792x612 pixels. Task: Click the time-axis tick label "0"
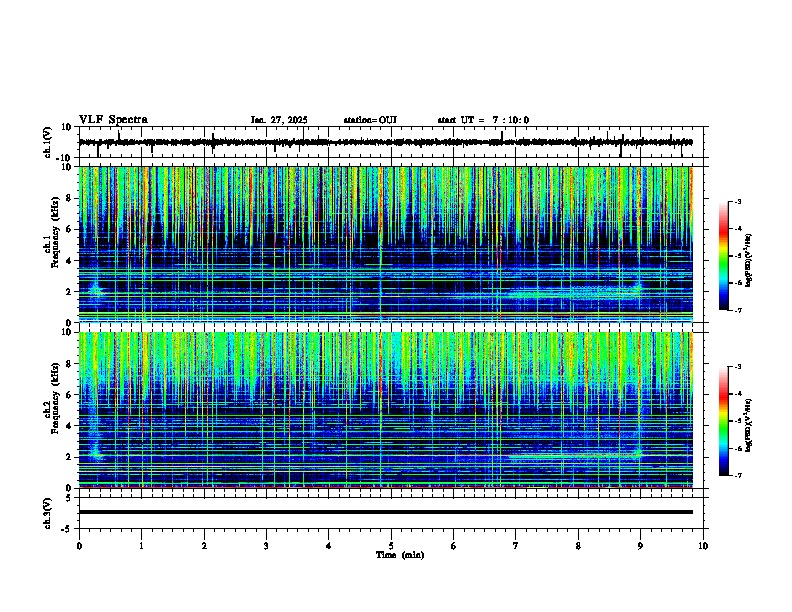pyautogui.click(x=79, y=546)
